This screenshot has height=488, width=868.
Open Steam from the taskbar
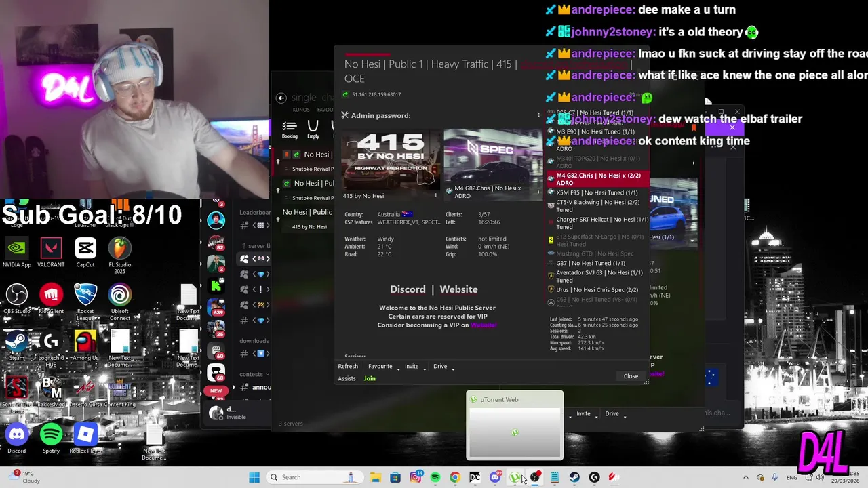tap(574, 477)
